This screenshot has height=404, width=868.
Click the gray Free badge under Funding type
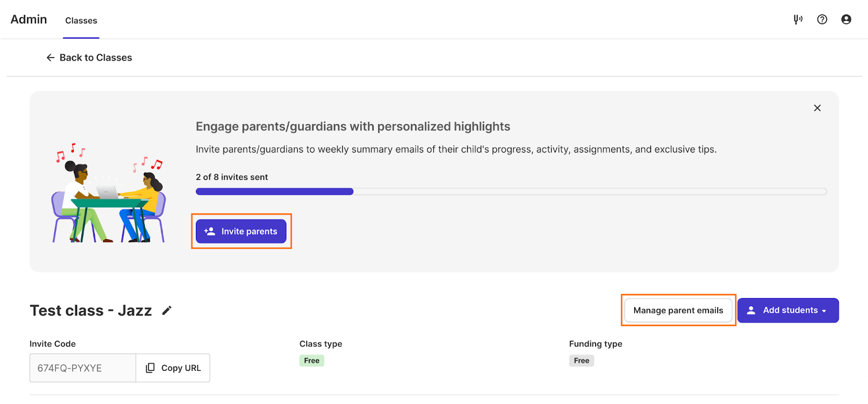point(582,361)
